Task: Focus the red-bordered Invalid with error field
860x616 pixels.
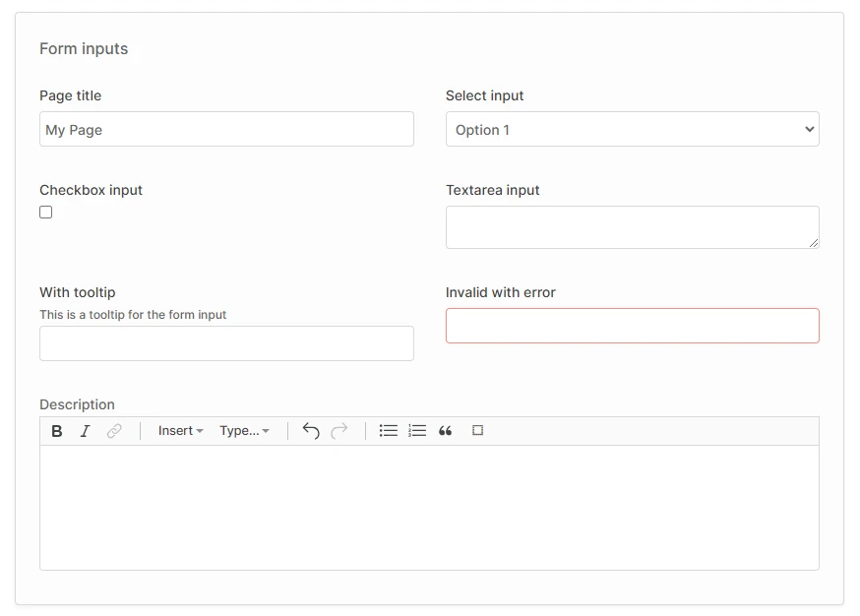Action: [632, 326]
